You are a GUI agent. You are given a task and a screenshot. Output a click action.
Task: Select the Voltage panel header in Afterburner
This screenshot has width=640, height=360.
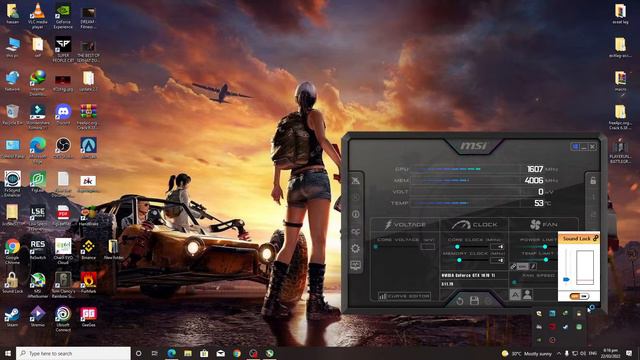(x=405, y=224)
